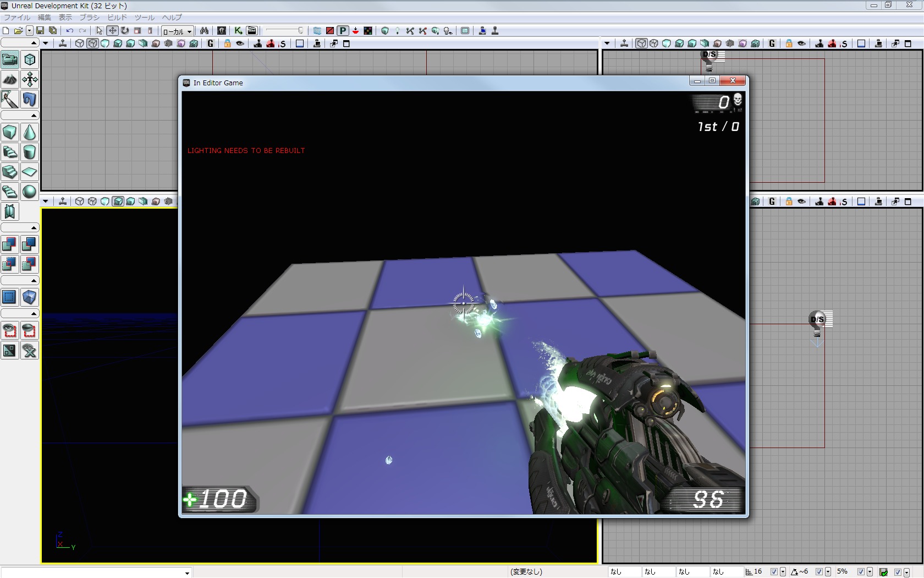This screenshot has width=924, height=578.
Task: Toggle scale snapping checkbox beside 5%
Action: [861, 572]
